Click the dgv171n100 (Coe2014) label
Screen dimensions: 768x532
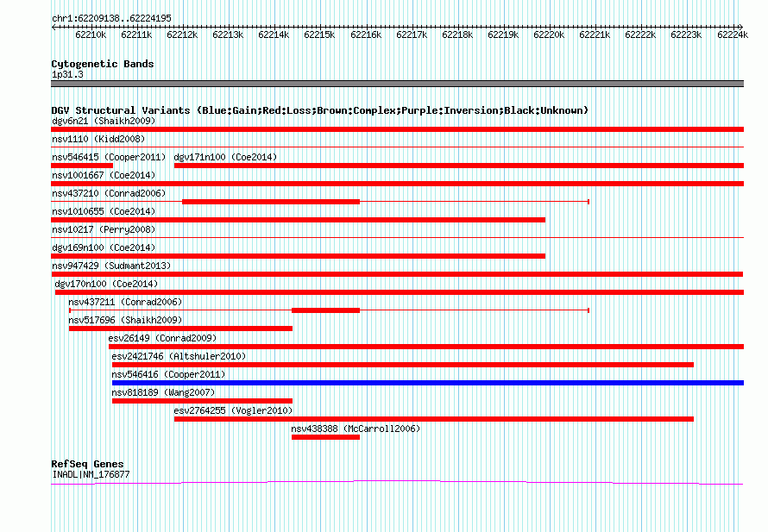[225, 157]
